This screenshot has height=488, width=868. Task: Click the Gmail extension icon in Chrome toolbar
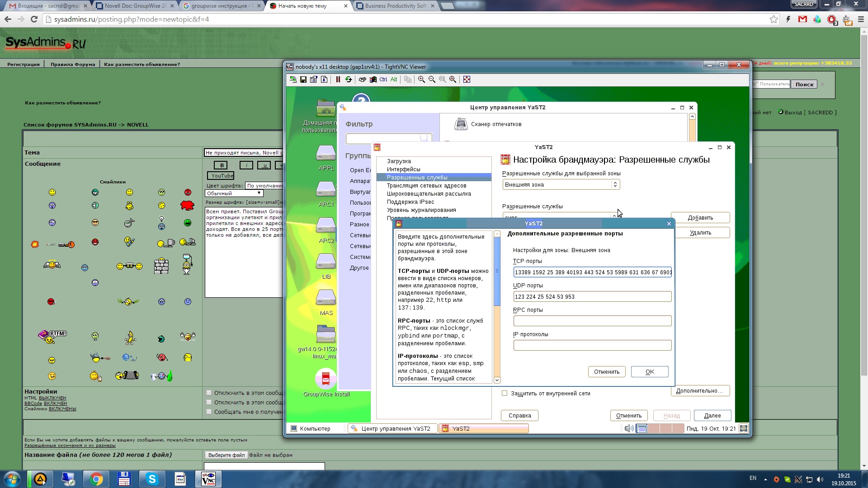(x=802, y=19)
